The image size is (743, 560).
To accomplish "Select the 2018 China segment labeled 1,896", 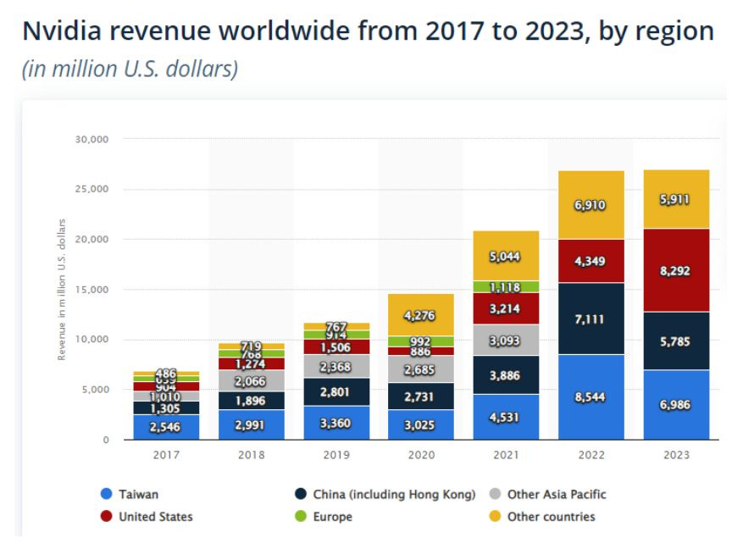I will pos(252,401).
